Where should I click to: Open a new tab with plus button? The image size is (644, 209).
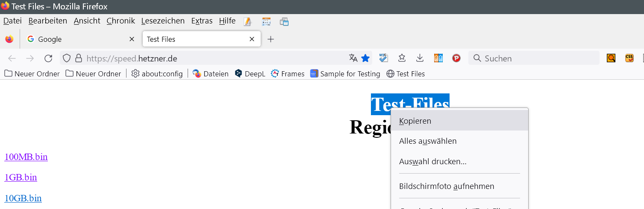click(271, 39)
